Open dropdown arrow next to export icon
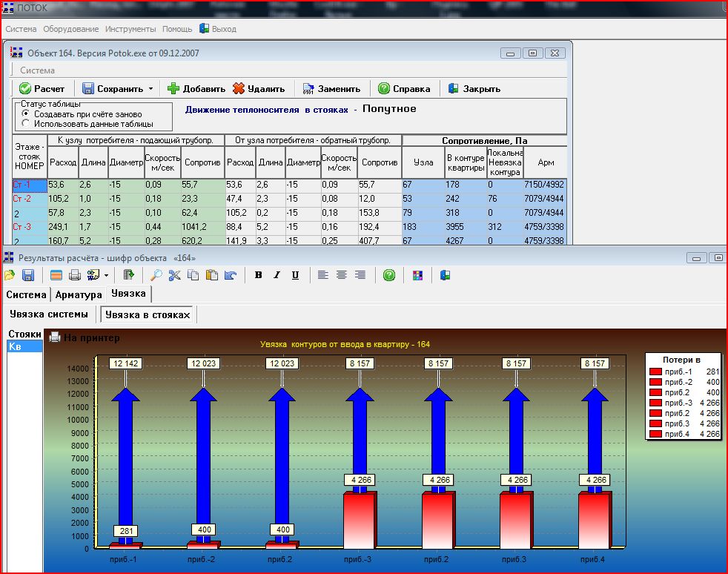Image resolution: width=728 pixels, height=574 pixels. point(107,275)
